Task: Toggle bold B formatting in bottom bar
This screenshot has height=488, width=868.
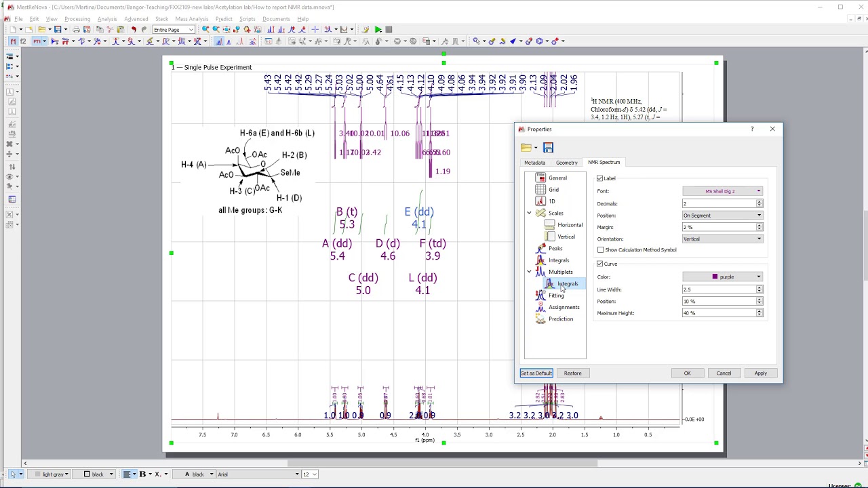Action: click(x=142, y=474)
